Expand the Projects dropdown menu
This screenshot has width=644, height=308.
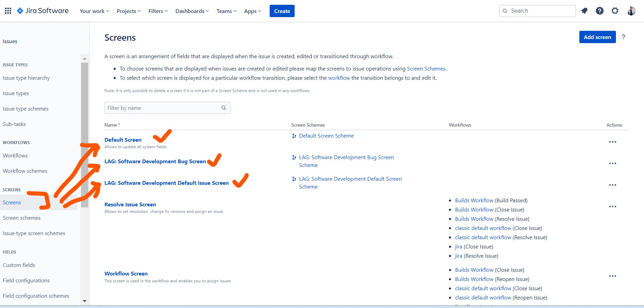click(129, 11)
